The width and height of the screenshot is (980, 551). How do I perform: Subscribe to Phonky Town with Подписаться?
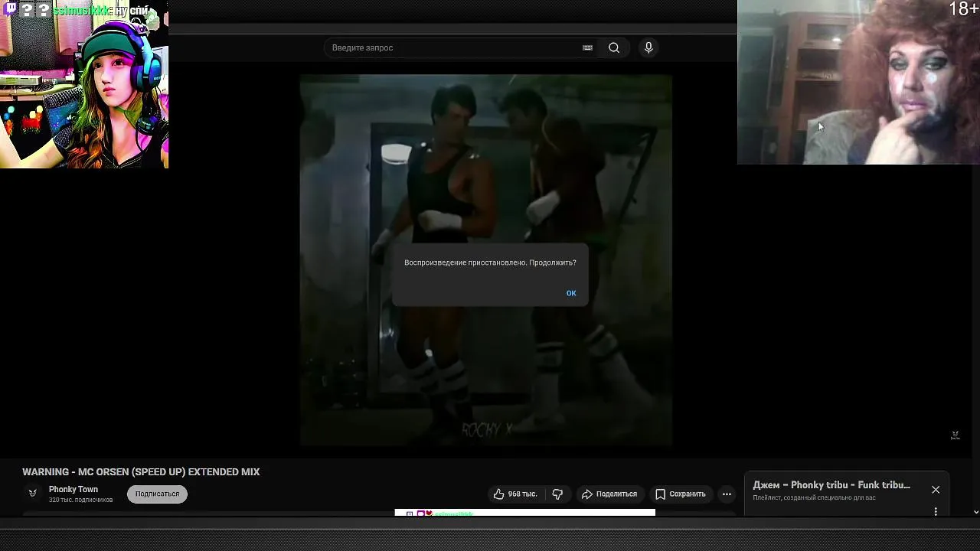coord(157,494)
